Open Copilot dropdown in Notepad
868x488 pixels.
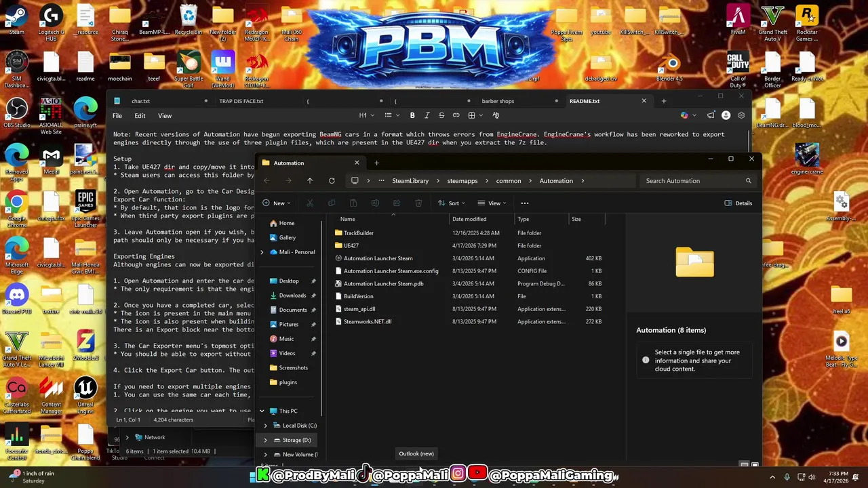point(688,115)
